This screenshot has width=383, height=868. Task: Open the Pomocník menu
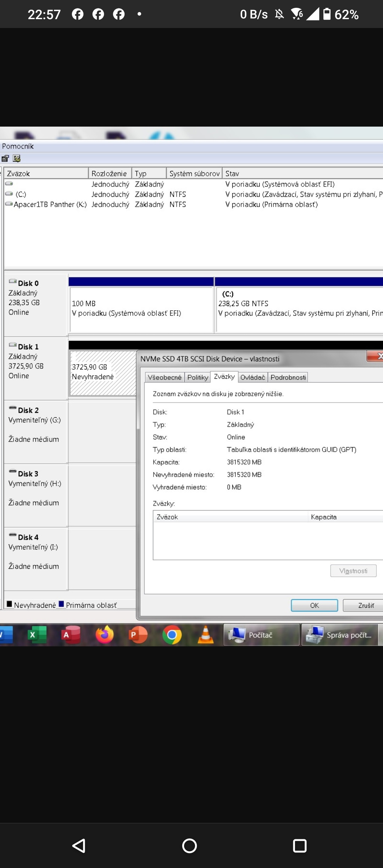(18, 146)
